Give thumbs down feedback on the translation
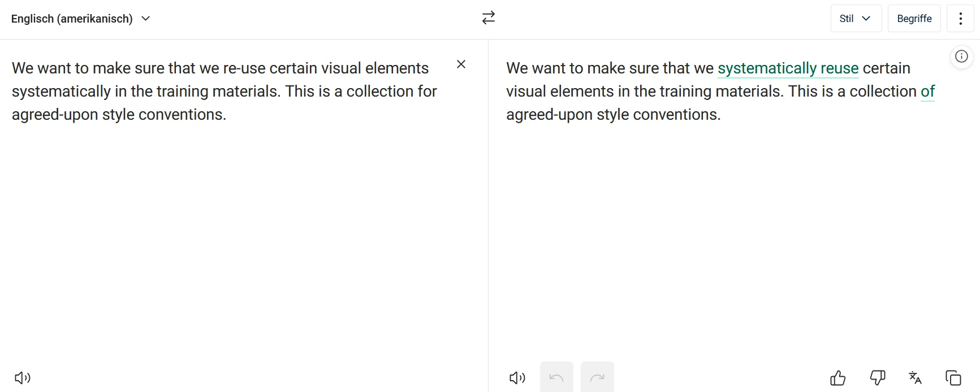This screenshot has height=392, width=980. (x=878, y=377)
